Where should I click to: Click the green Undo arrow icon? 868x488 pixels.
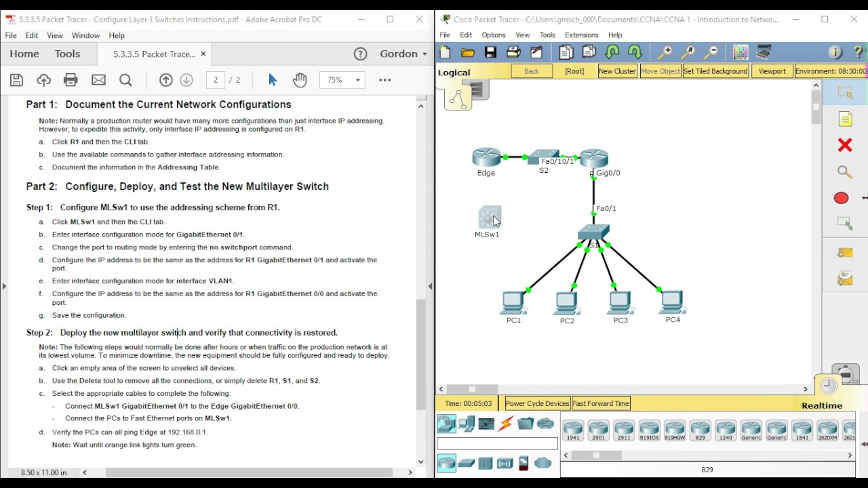click(612, 52)
